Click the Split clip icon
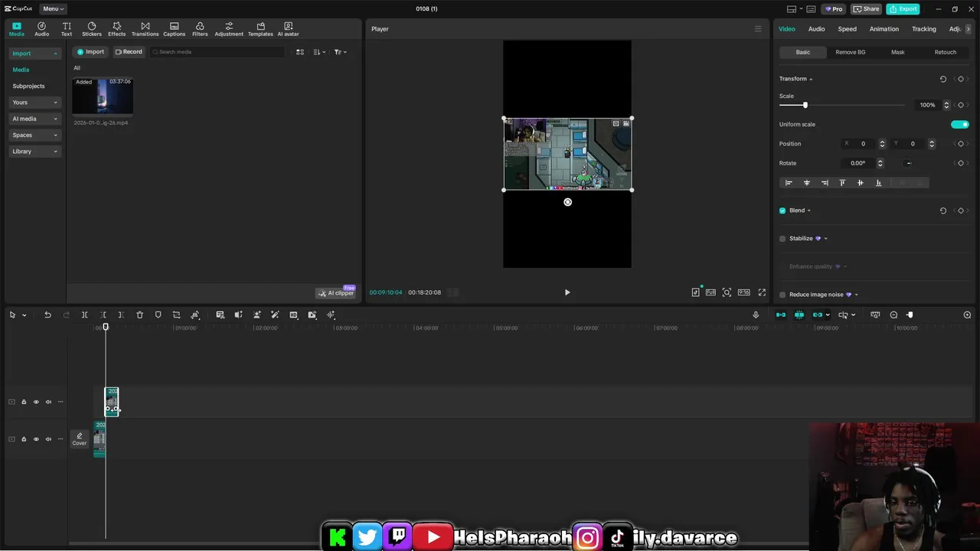The height and width of the screenshot is (551, 980). [x=84, y=315]
